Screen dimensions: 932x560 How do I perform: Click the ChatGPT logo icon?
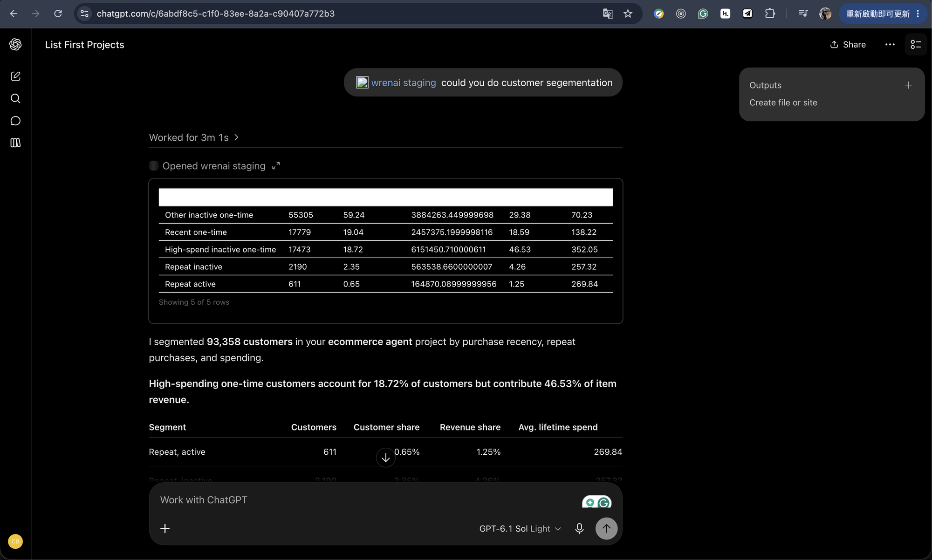[15, 44]
